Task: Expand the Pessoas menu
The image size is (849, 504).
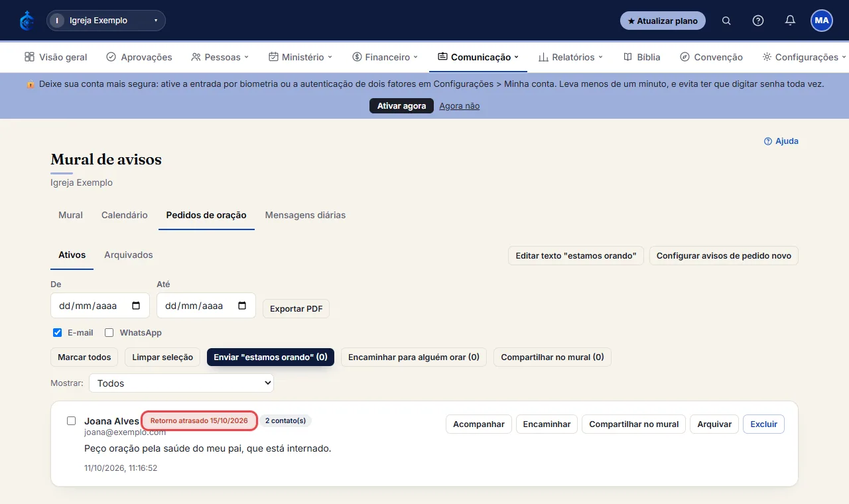Action: tap(220, 57)
